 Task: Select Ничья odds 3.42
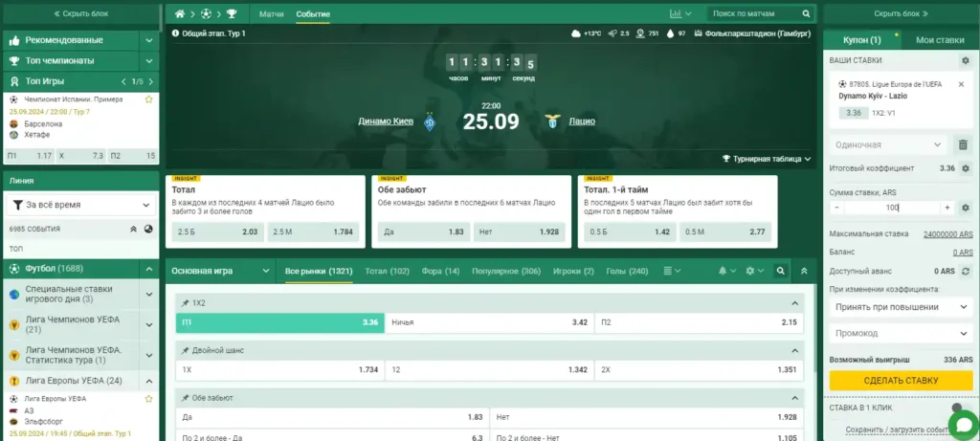(489, 322)
